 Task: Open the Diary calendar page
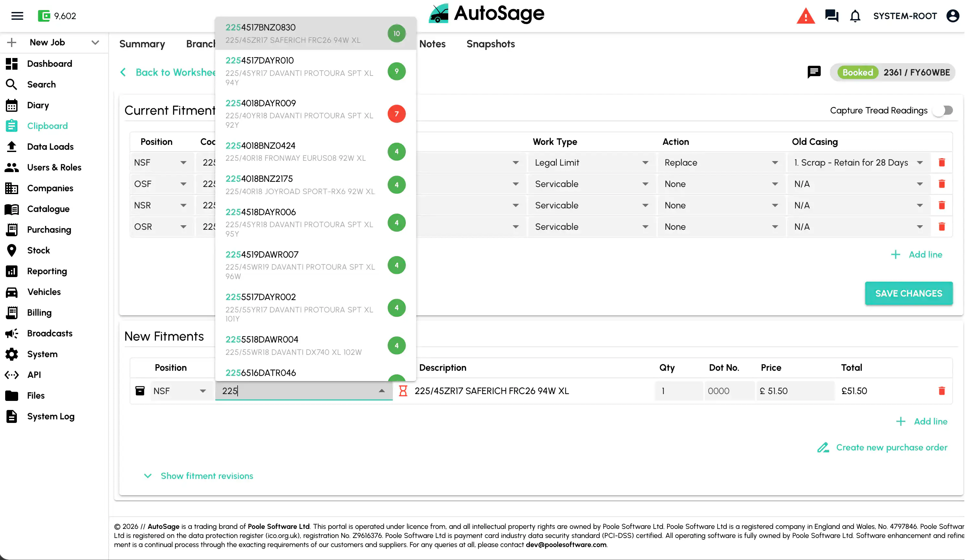pos(38,105)
